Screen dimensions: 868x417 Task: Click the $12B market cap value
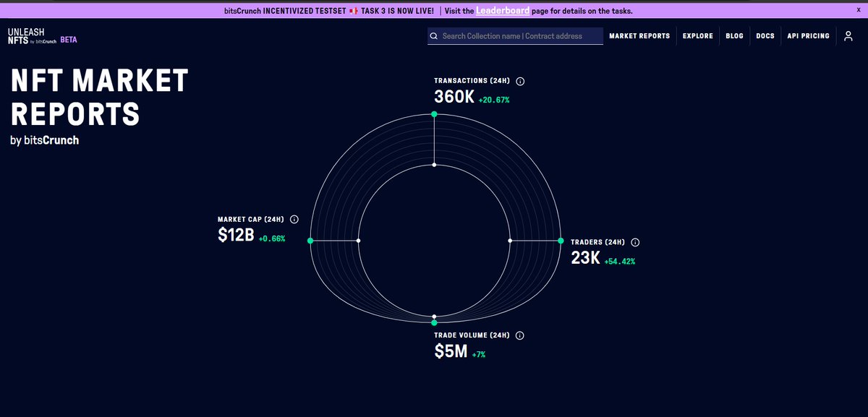coord(236,235)
